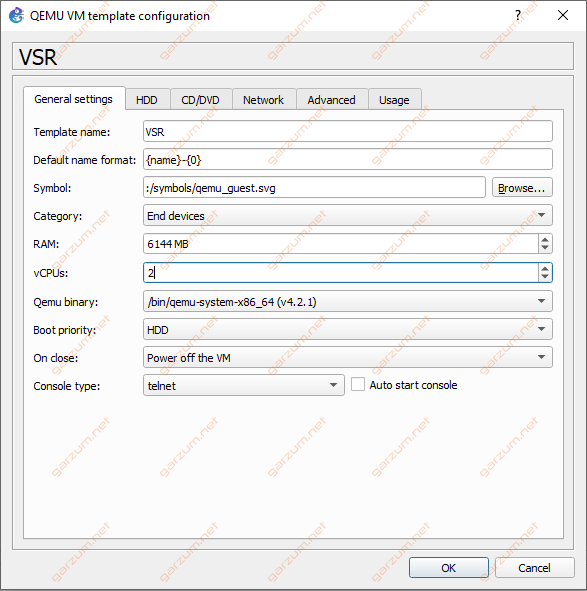
Task: Open the Category dropdown
Action: tap(348, 215)
